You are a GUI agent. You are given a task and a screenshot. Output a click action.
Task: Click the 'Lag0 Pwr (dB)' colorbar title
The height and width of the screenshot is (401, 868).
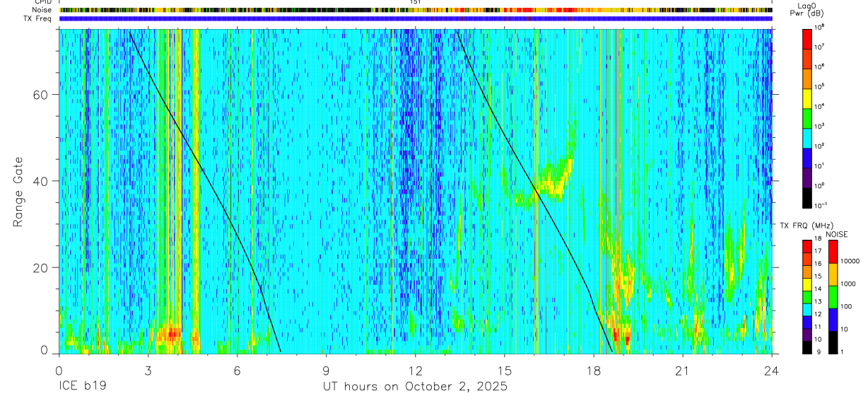(807, 10)
